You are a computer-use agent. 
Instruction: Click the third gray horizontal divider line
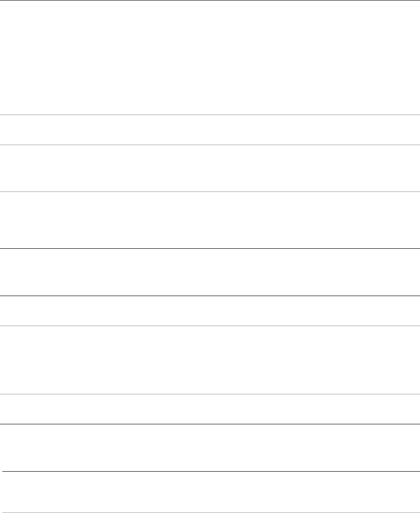pyautogui.click(x=210, y=192)
